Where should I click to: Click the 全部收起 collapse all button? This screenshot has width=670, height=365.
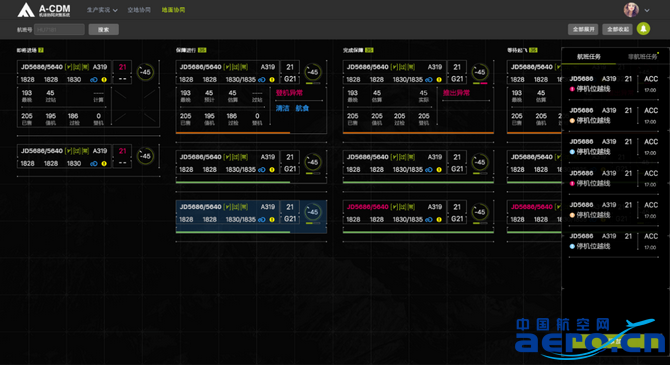(617, 29)
